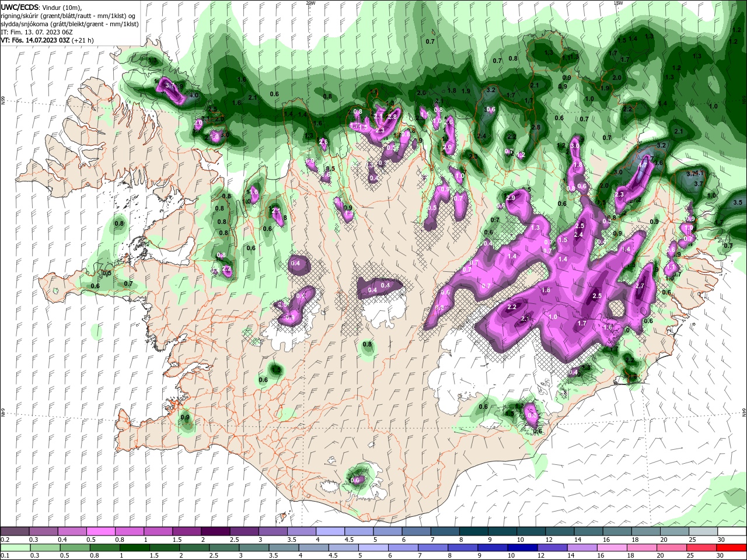Click the bright pink 0.5 swatch in top legend row
747x560 pixels.
pos(101,531)
